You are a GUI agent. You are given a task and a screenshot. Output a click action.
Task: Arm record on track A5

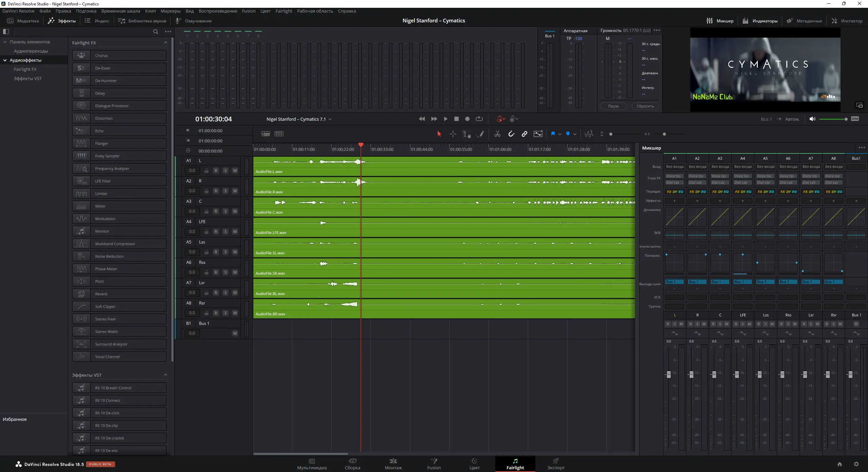click(x=216, y=252)
